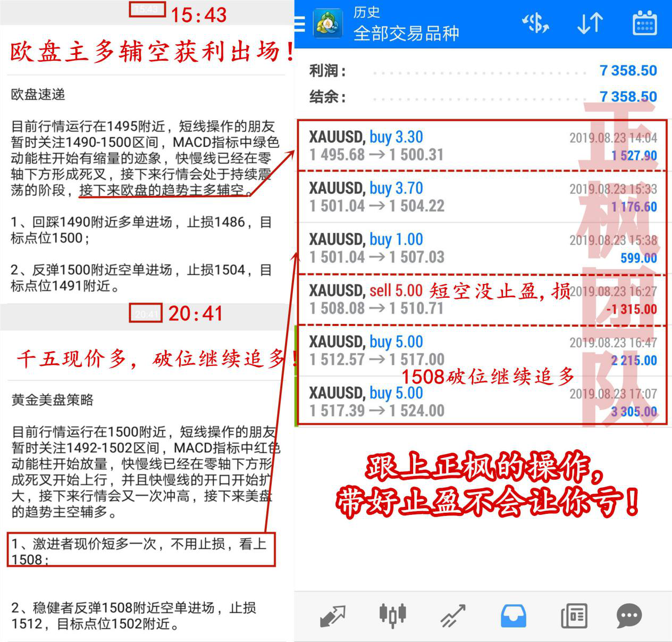Select the XAUUSD sell 5.00 trade row
672x642 pixels.
coord(483,299)
